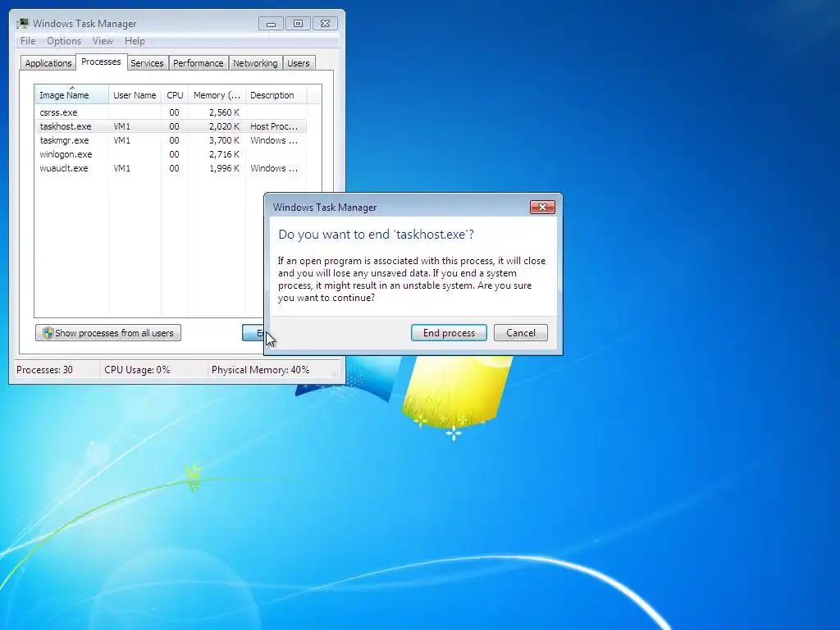Click the 1,996 K memory value
Viewport: 840px width, 630px height.
[x=224, y=168]
